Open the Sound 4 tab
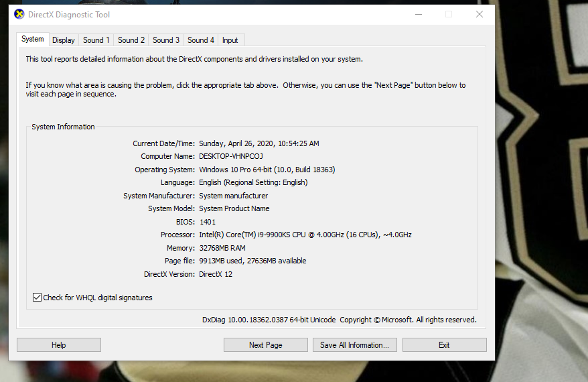 click(201, 40)
